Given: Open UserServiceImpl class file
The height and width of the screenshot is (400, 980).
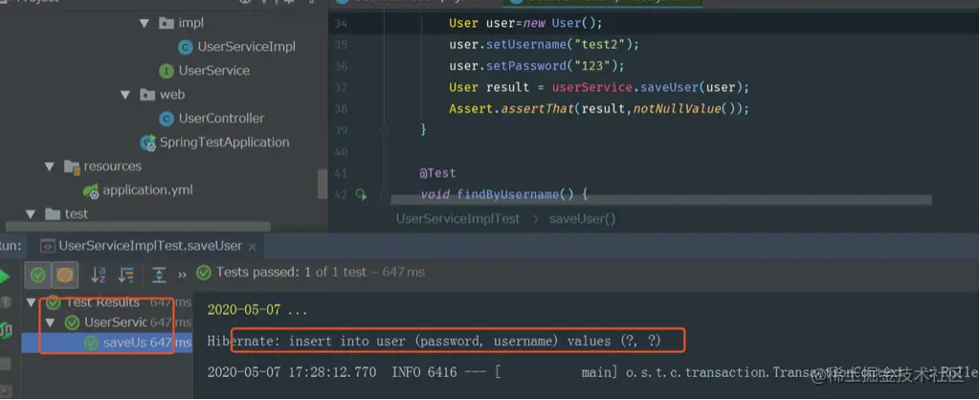Looking at the screenshot, I should click(246, 47).
